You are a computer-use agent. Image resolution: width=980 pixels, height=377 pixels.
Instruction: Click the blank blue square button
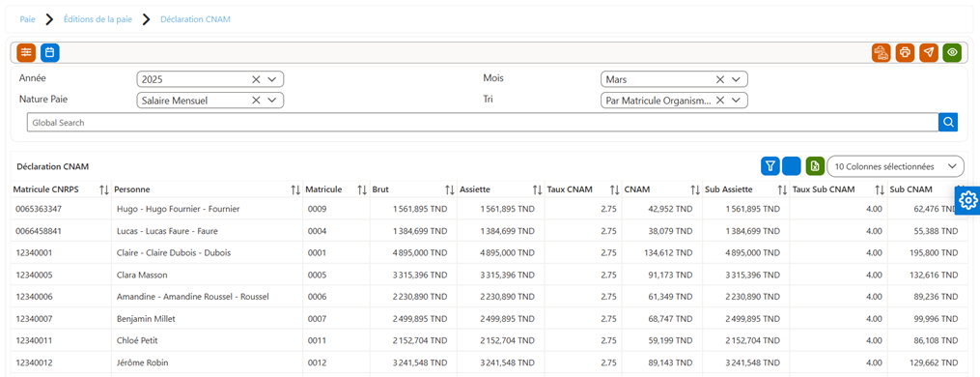point(792,166)
